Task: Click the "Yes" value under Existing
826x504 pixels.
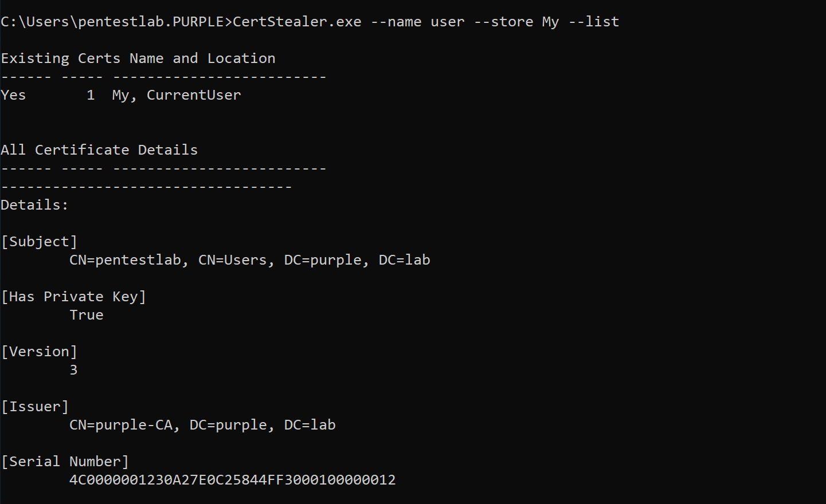Action: coord(13,95)
